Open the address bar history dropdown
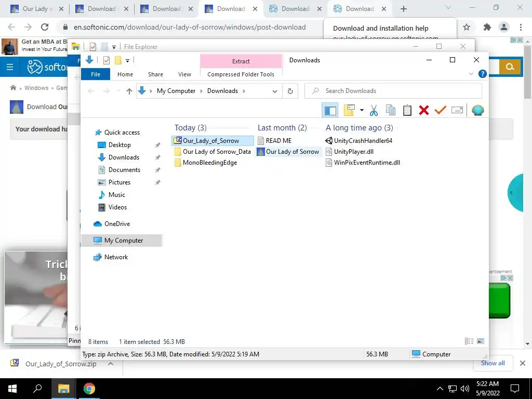 coord(275,91)
